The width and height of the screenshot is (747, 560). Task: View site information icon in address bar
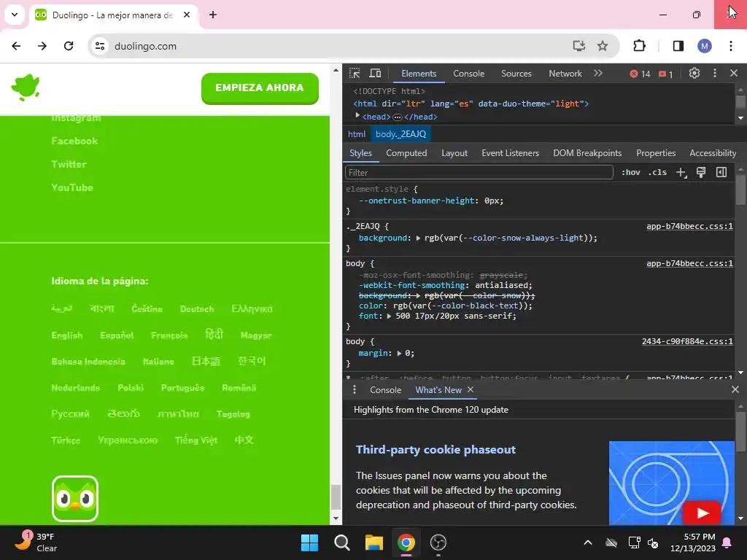pos(100,46)
